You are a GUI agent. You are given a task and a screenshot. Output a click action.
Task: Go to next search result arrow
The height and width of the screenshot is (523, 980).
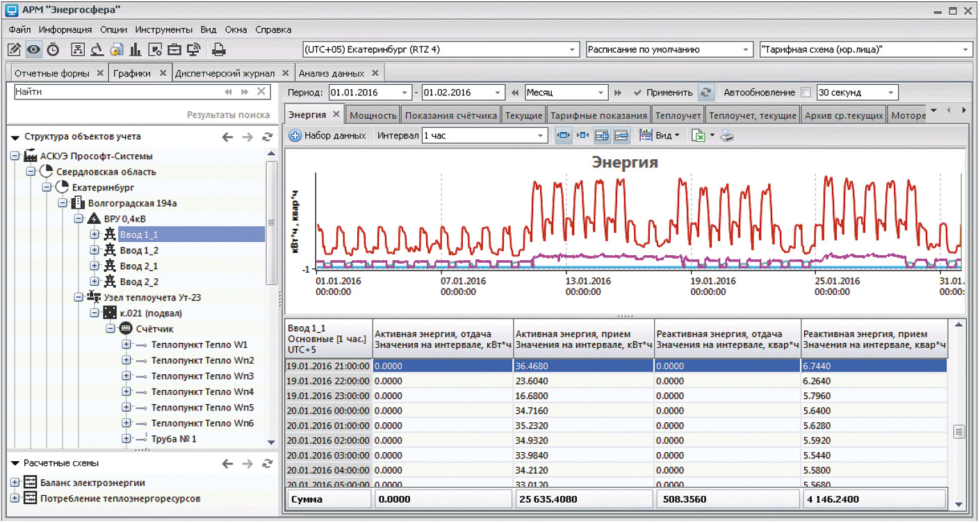pos(245,92)
